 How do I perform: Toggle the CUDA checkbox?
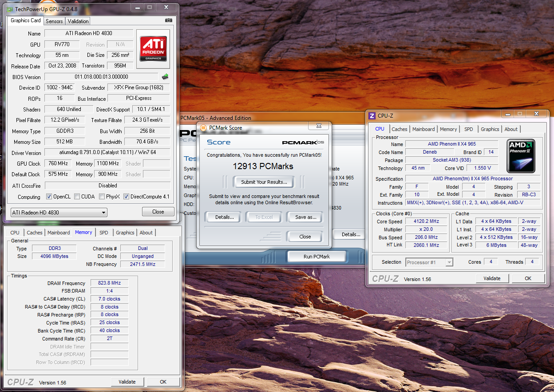[x=77, y=197]
